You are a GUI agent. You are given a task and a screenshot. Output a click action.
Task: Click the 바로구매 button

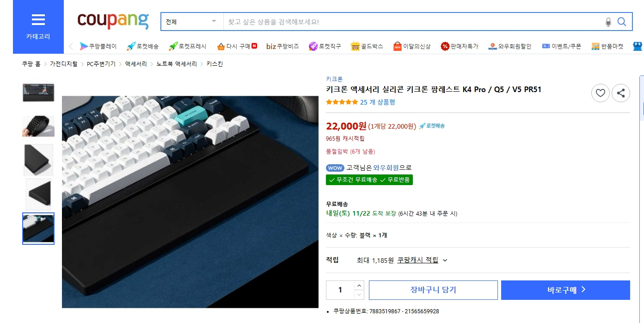point(565,290)
